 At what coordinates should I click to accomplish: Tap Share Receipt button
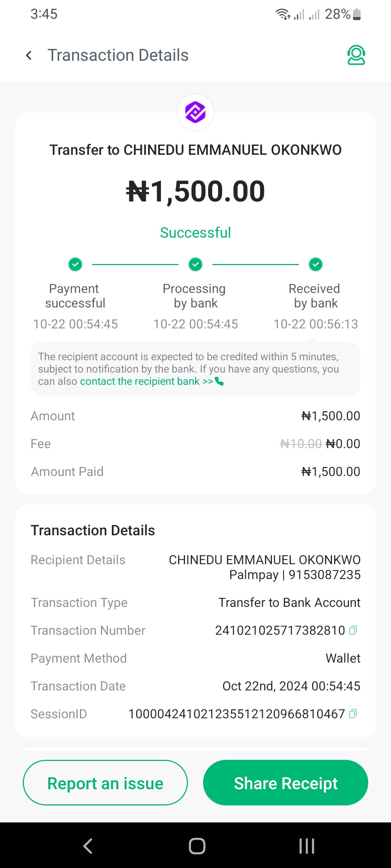coord(286,783)
